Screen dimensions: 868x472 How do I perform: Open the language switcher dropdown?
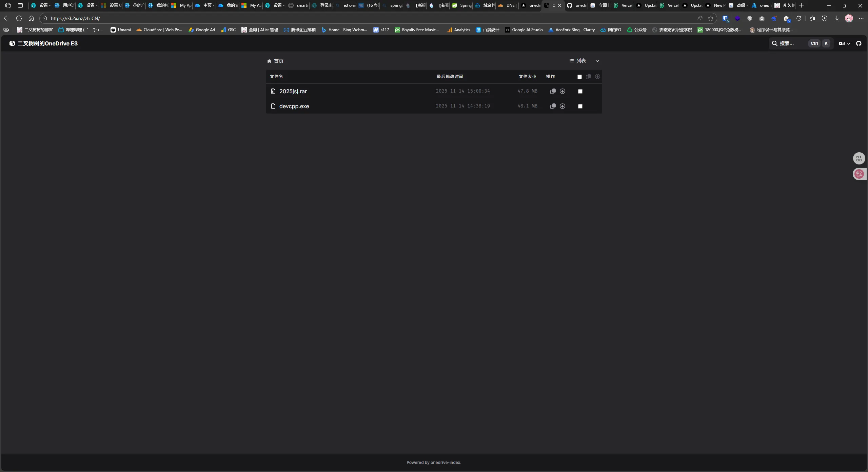pos(845,43)
